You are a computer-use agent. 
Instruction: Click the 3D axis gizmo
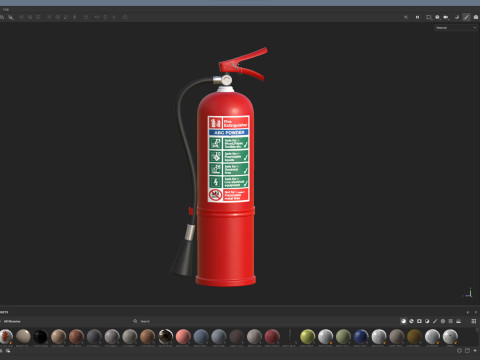469,293
